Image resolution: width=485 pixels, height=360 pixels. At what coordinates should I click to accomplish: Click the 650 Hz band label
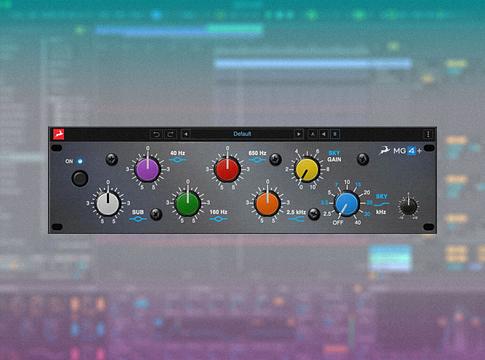point(257,153)
